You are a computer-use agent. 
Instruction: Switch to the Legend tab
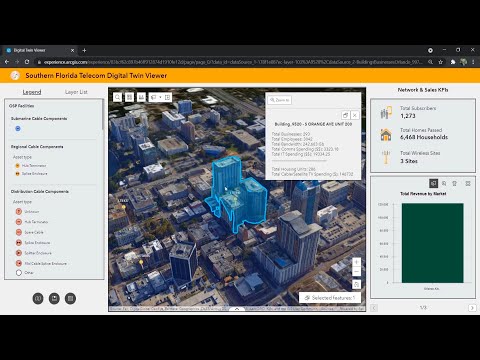click(32, 92)
